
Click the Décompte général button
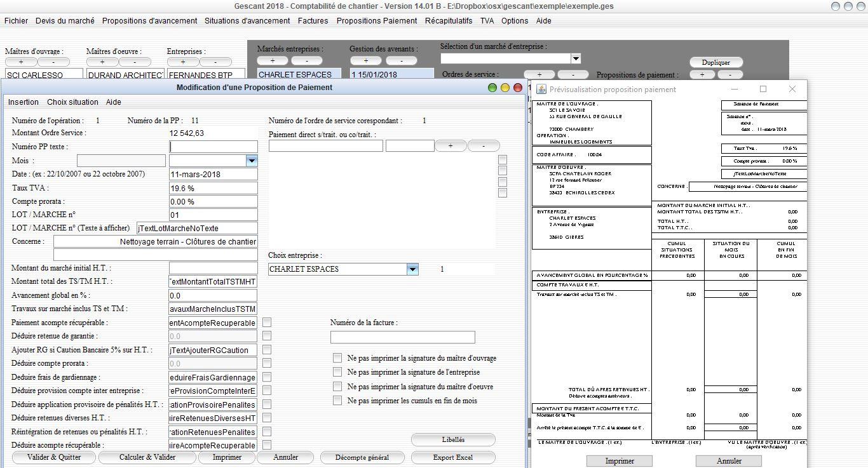pyautogui.click(x=362, y=457)
